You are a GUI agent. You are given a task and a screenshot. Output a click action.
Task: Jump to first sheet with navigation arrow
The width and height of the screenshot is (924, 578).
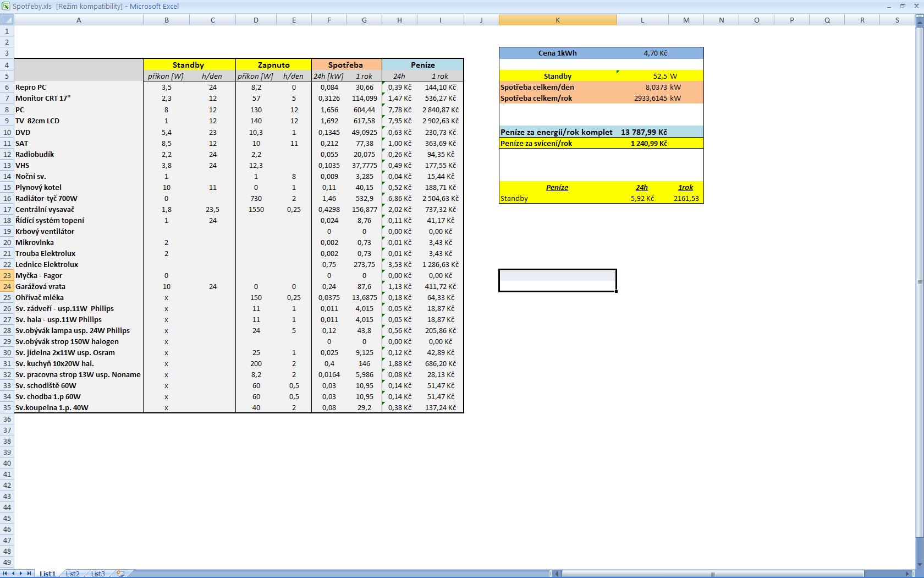[x=6, y=574]
